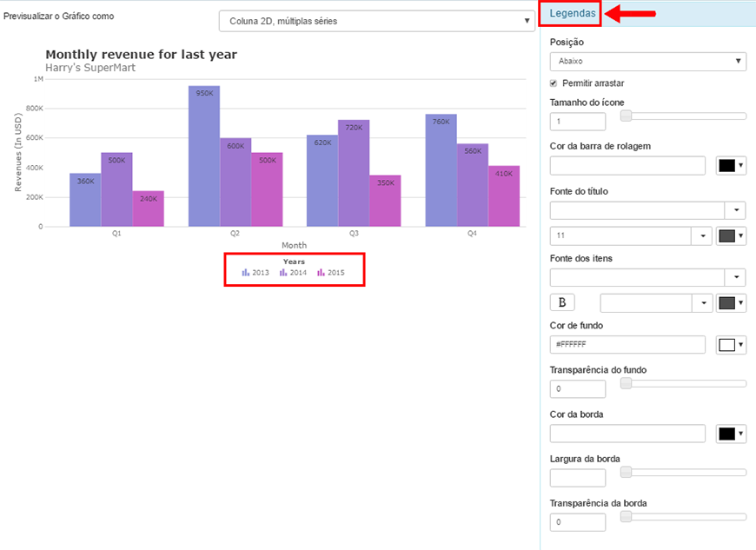The height and width of the screenshot is (550, 756).
Task: Open background color swatch picker
Action: [x=731, y=345]
